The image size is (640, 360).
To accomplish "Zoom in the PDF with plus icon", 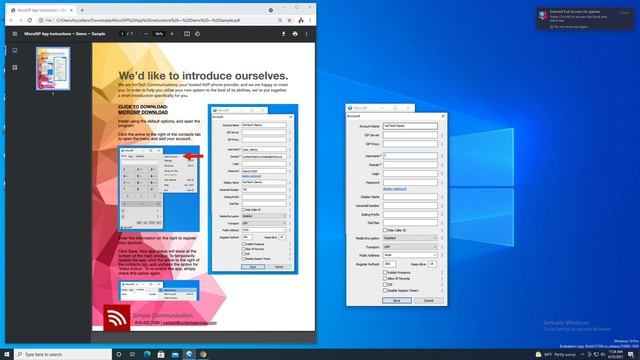I will pos(172,34).
